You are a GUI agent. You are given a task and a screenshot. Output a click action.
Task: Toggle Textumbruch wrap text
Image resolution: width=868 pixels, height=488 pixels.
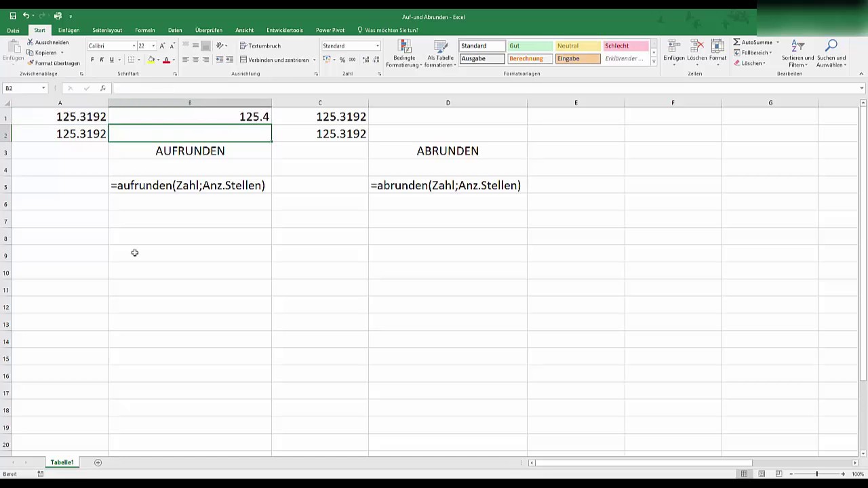[260, 46]
